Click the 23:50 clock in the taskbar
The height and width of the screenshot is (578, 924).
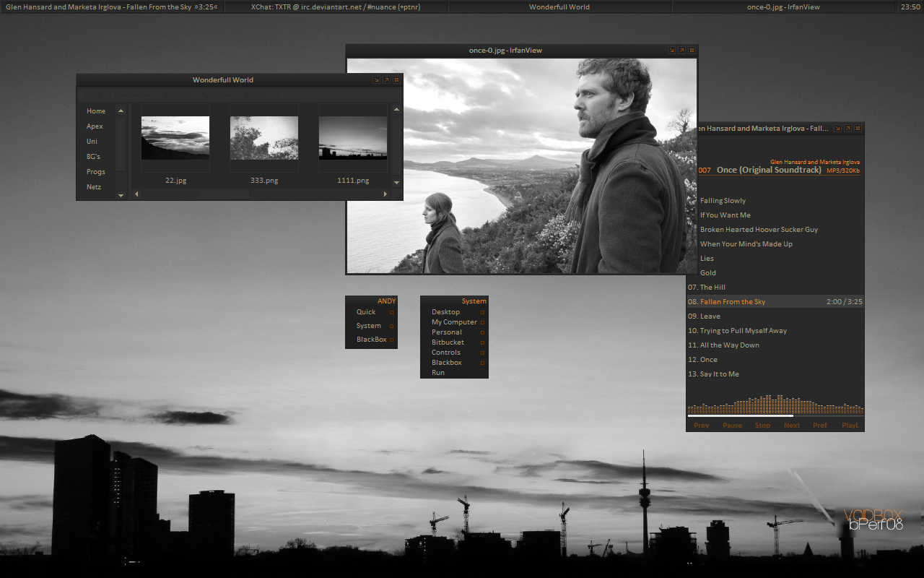pos(910,7)
